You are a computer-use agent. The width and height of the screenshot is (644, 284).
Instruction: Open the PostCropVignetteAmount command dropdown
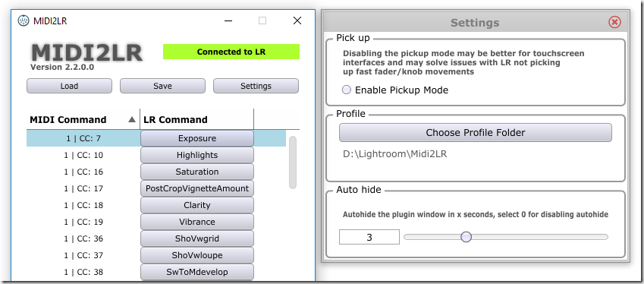[x=197, y=188]
